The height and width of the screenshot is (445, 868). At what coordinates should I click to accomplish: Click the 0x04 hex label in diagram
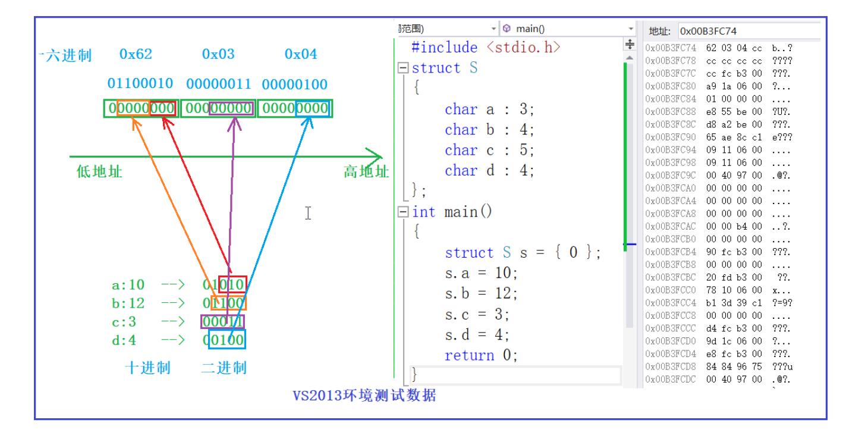(301, 55)
